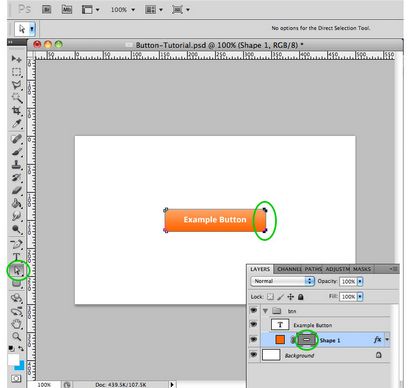The height and width of the screenshot is (388, 410).
Task: Hide the Shape 1 layer
Action: [x=254, y=340]
